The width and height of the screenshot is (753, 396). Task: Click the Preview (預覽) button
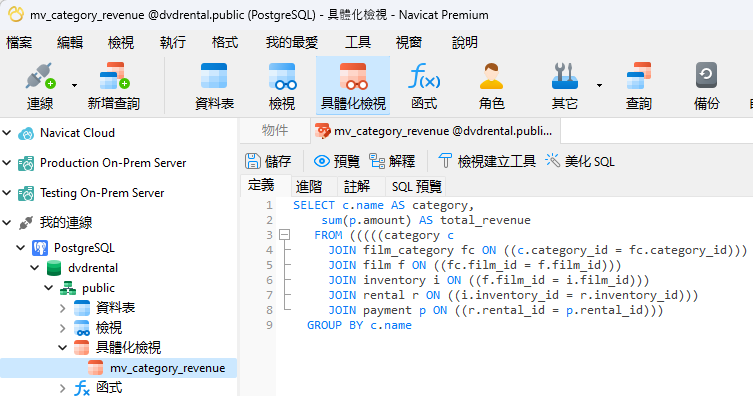[337, 161]
